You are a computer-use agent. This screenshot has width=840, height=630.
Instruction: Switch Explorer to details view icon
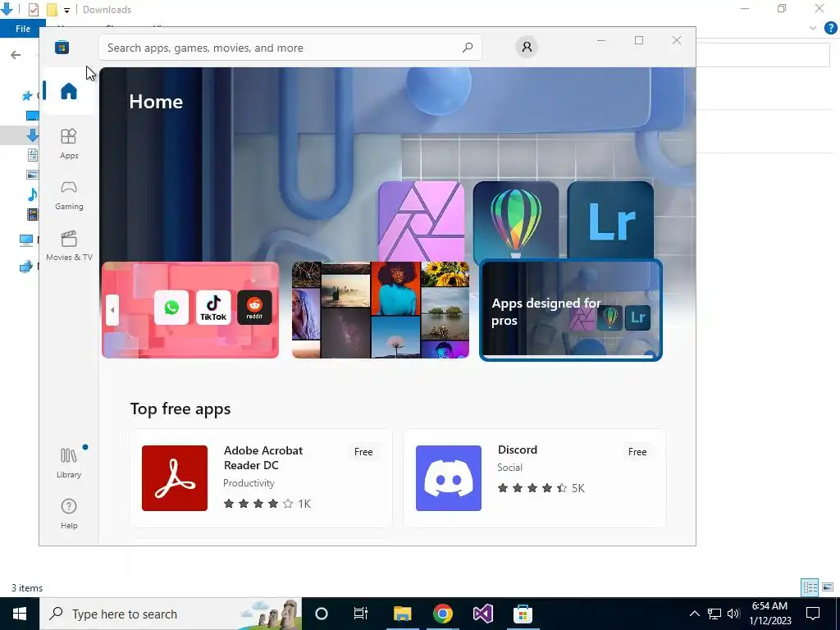point(810,587)
